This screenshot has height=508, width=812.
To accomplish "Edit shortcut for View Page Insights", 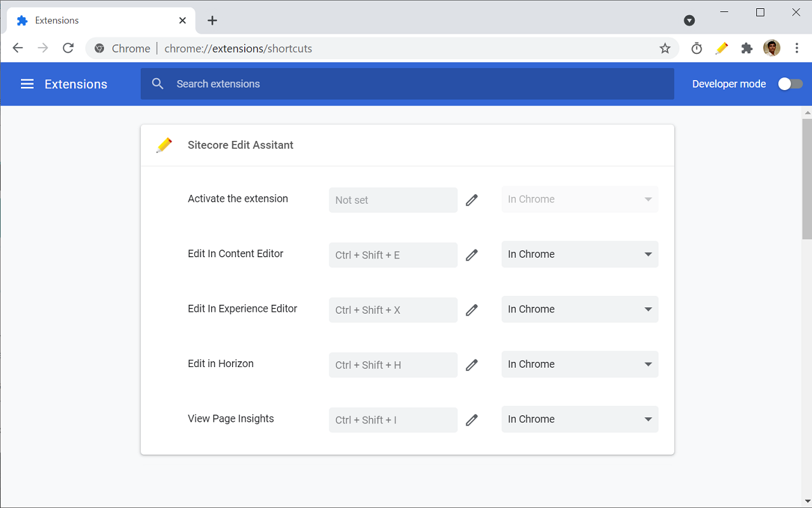I will 471,420.
